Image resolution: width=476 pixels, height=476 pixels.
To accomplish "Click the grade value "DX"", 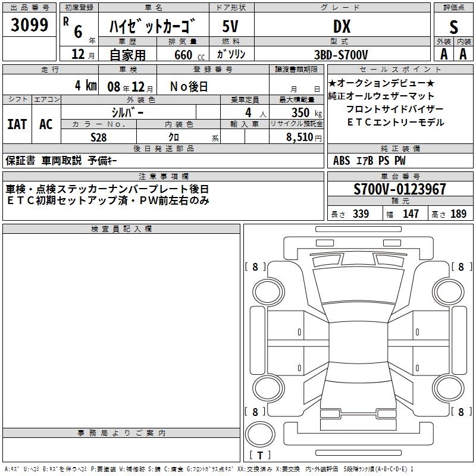I will 342,26.
